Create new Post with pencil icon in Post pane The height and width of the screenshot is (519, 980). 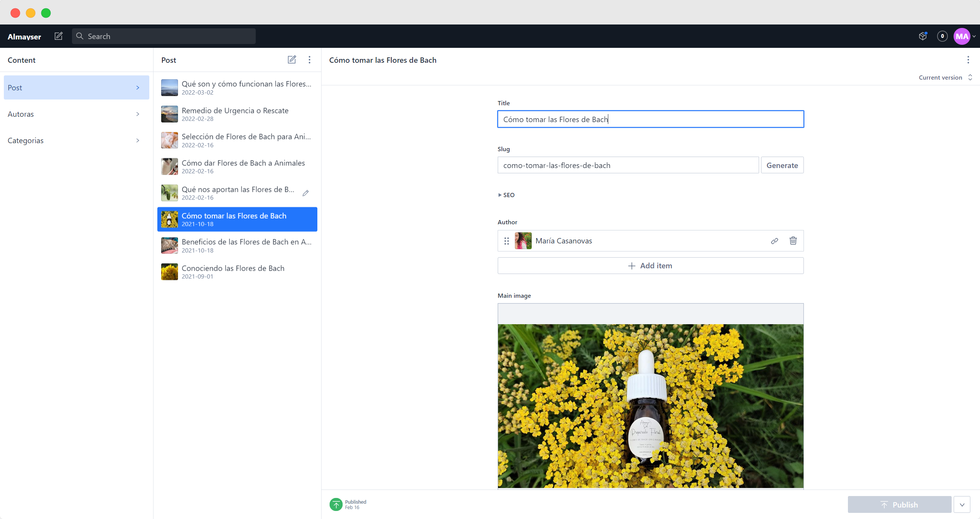coord(292,60)
